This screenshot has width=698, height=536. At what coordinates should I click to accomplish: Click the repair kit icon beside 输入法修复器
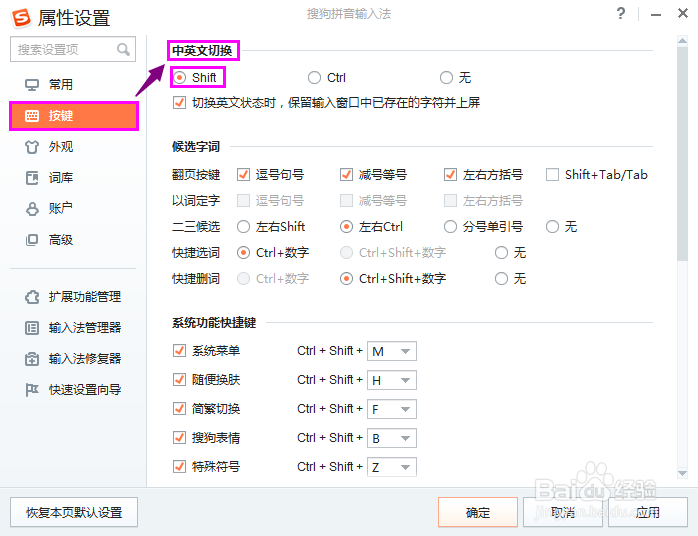tap(32, 359)
